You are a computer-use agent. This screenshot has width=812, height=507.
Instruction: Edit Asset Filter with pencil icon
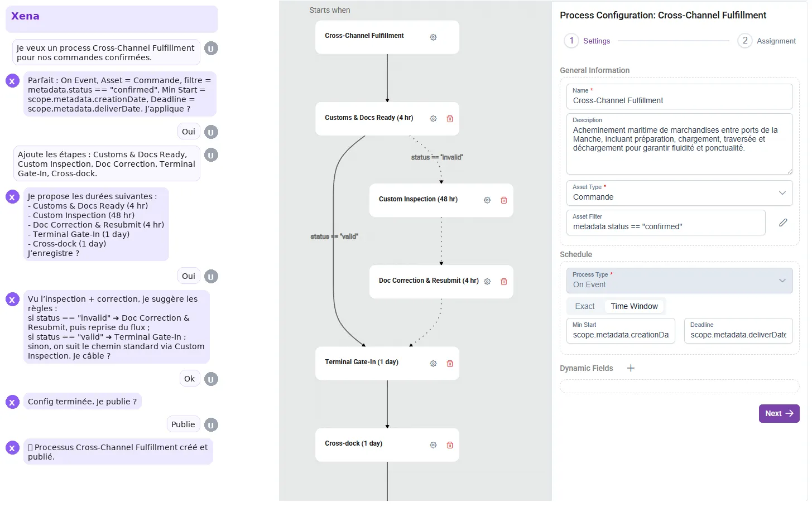783,223
